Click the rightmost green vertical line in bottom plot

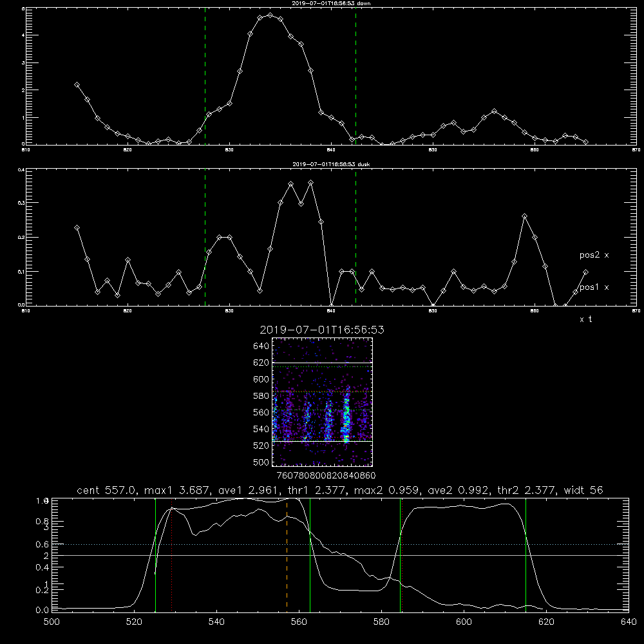[x=526, y=554]
